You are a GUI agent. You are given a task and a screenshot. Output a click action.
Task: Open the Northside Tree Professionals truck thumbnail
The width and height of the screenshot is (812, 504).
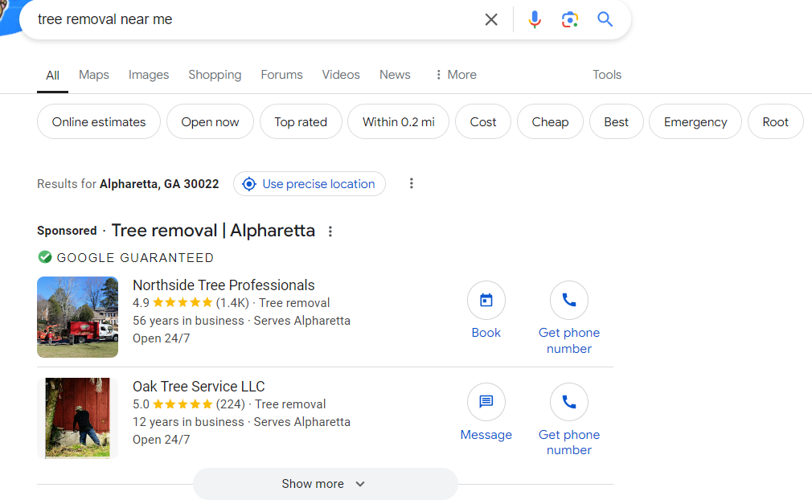click(77, 317)
